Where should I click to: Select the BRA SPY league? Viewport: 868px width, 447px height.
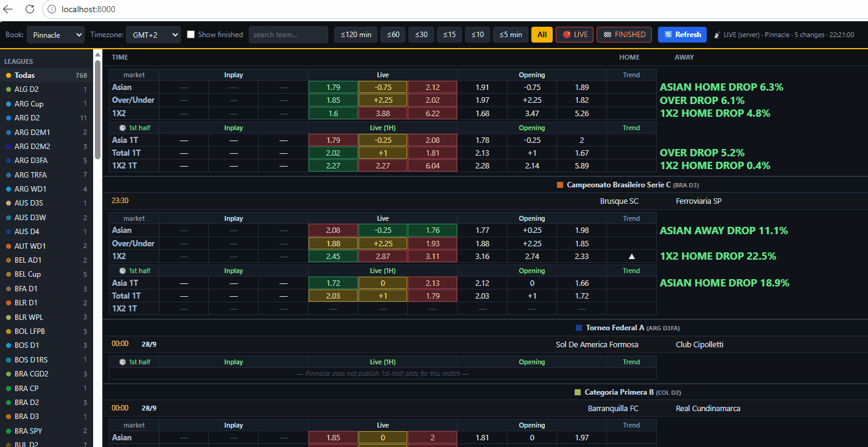tap(47, 431)
